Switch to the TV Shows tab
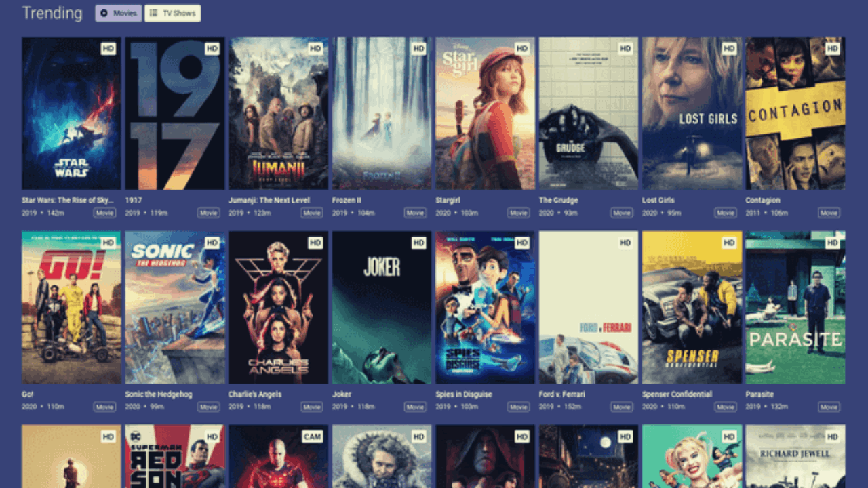 [172, 13]
